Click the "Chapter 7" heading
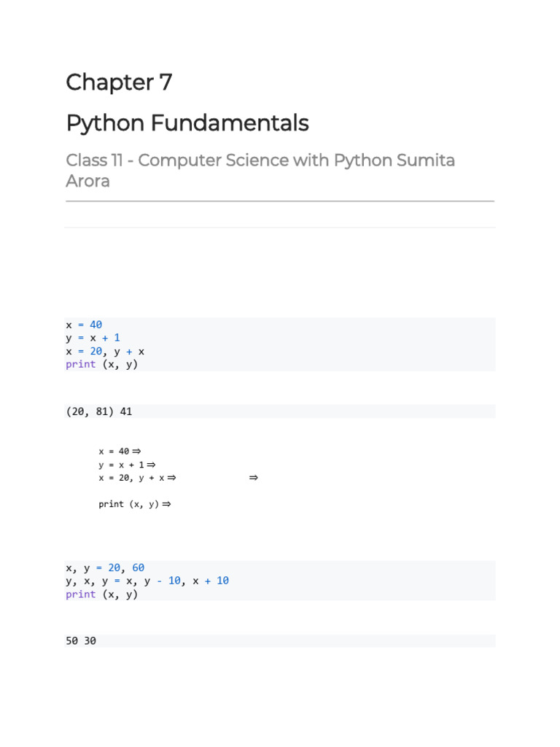This screenshot has height=747, width=560. [119, 83]
